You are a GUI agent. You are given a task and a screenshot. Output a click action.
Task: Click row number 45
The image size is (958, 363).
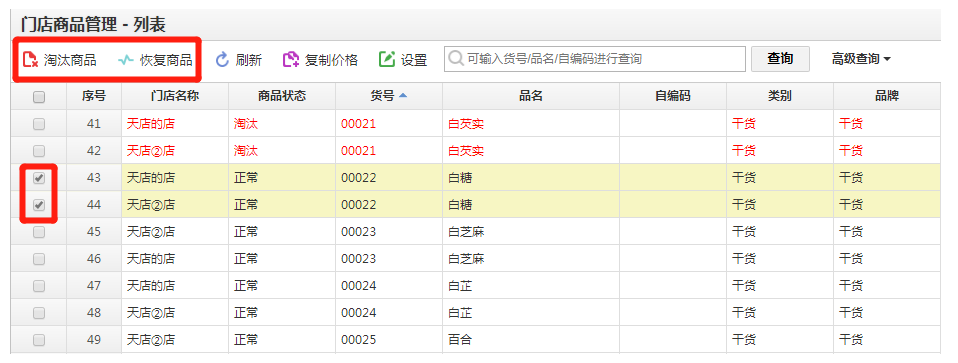(93, 232)
